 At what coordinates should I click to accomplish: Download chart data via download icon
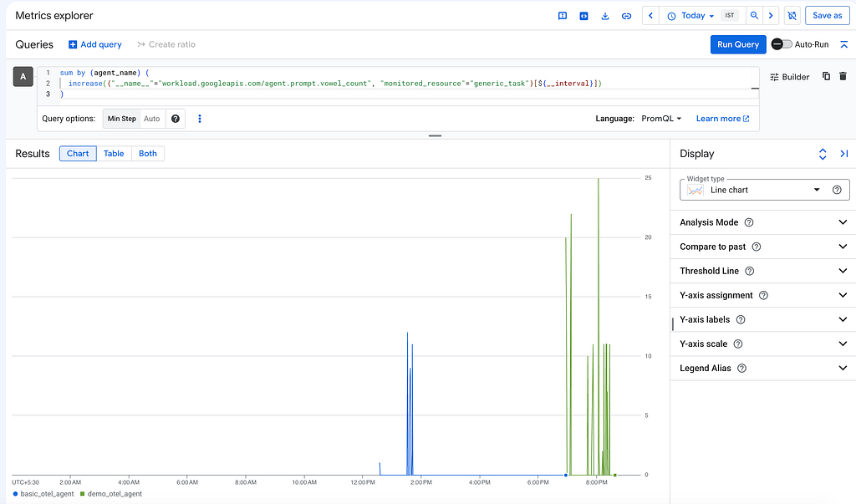click(x=605, y=16)
